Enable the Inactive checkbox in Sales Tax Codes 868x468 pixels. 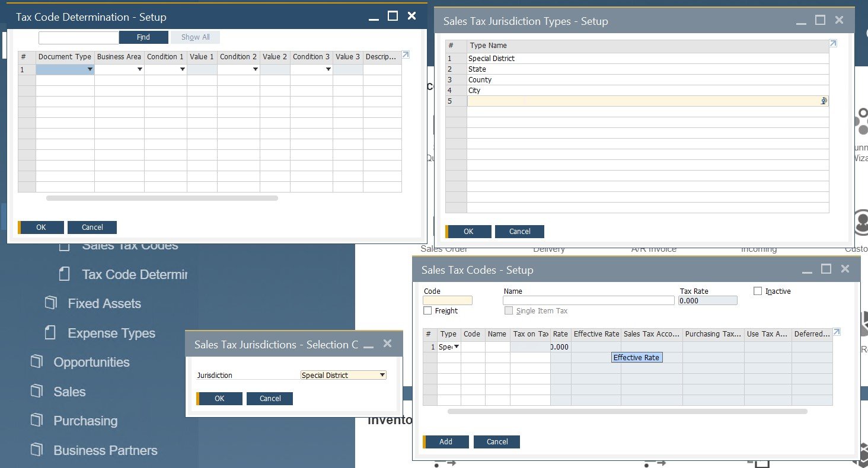757,290
